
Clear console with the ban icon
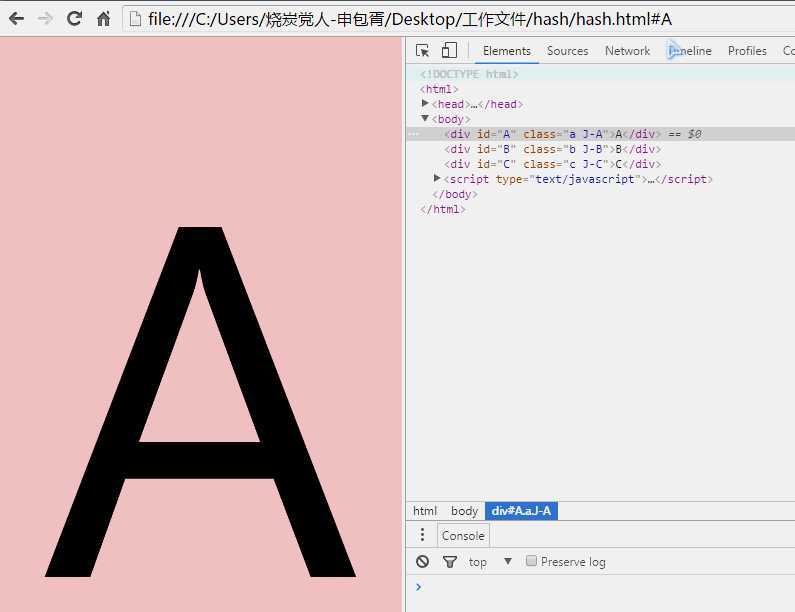422,561
